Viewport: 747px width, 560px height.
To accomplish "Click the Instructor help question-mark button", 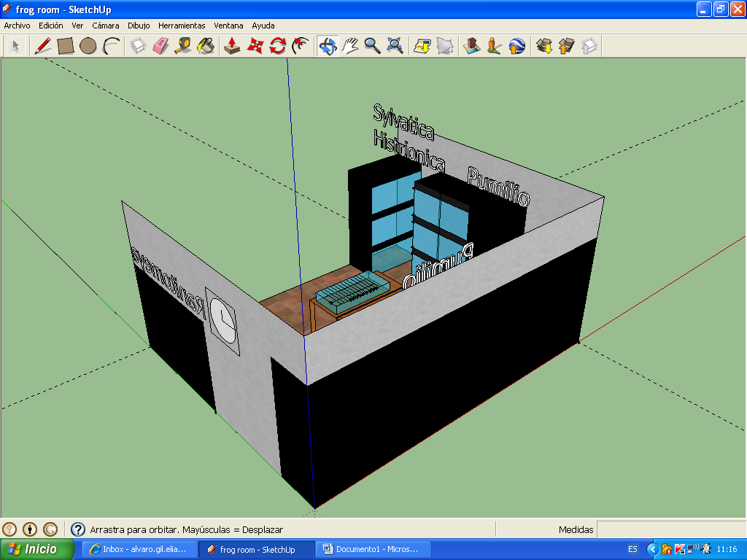I will pos(78,529).
